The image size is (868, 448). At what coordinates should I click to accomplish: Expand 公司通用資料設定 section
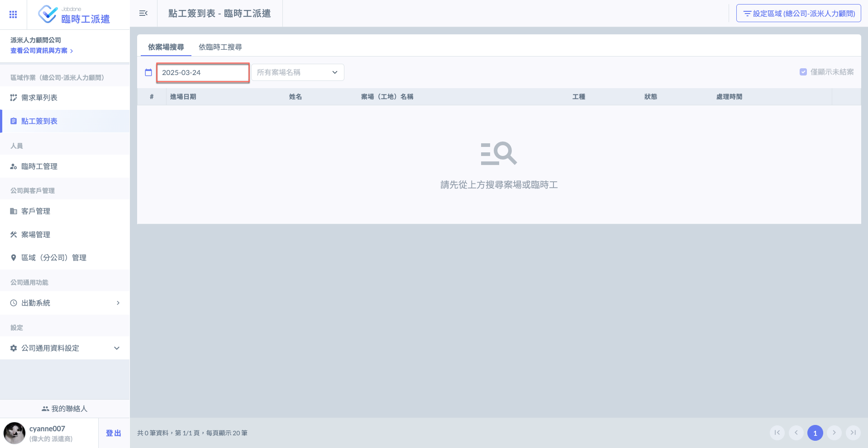click(x=65, y=348)
